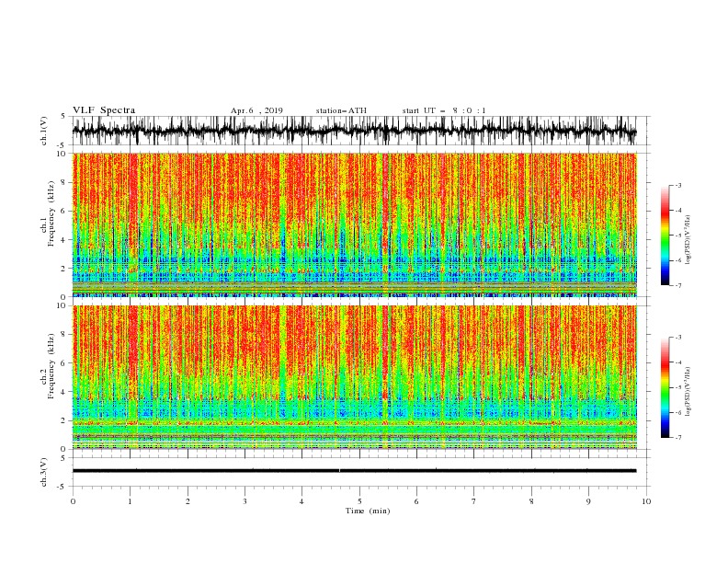
Task: Click the "VLF Spectra" plot title
Action: [x=104, y=110]
